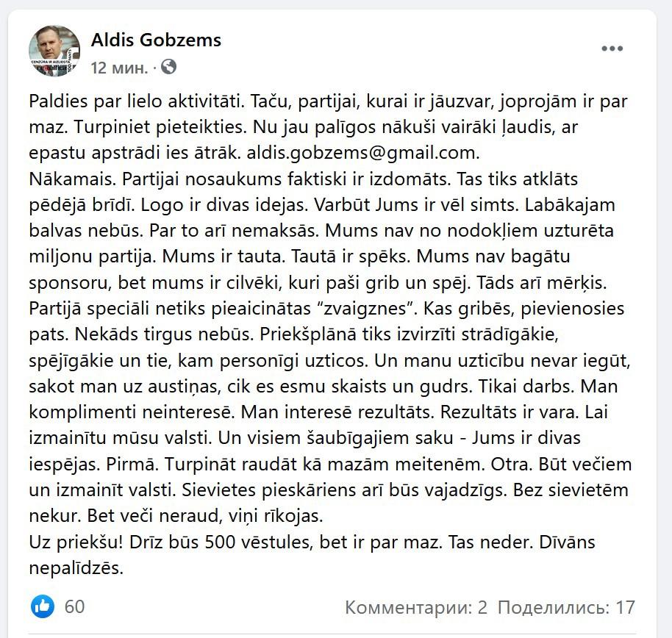Viewport: 672px width, 638px height.
Task: Click the "12 мин." post timestamp
Action: 119,68
